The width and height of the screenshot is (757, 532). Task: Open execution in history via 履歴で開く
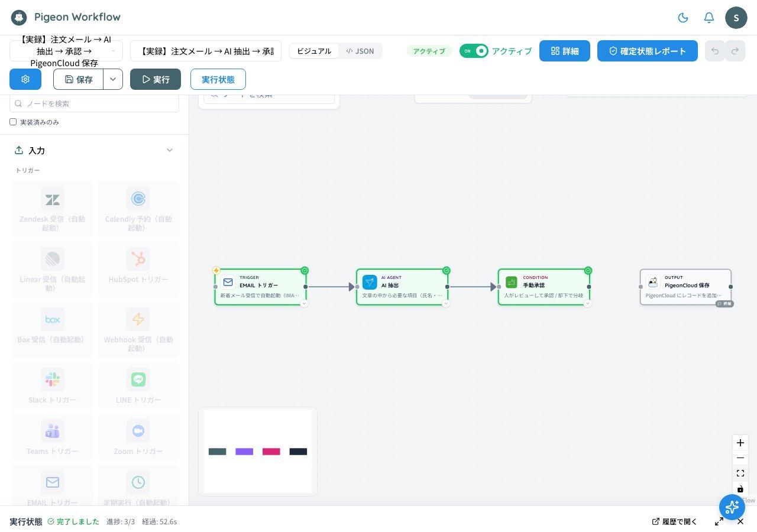coord(675,521)
